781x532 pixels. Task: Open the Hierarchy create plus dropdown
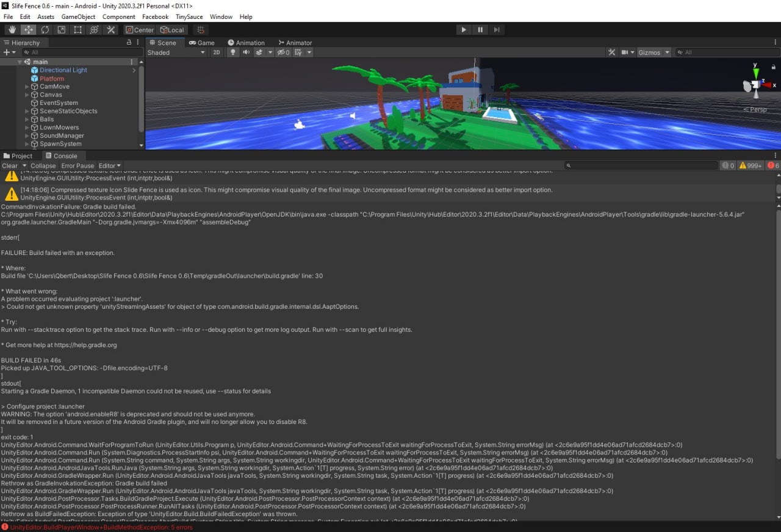click(x=9, y=52)
